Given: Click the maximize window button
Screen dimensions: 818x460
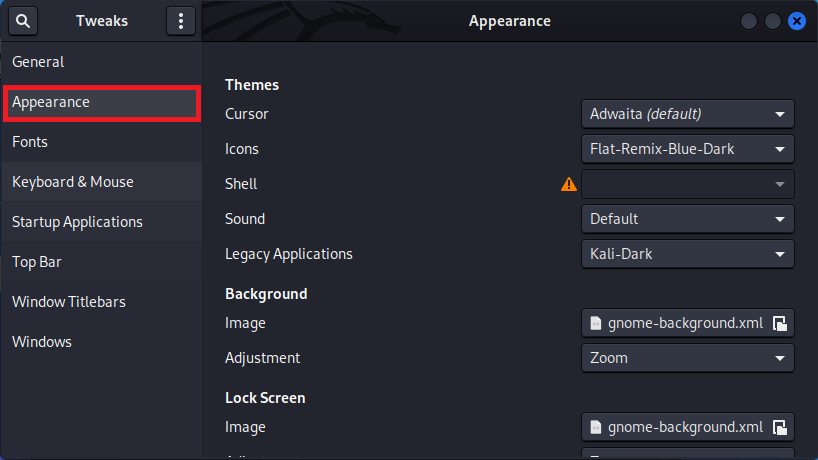Looking at the screenshot, I should 773,21.
